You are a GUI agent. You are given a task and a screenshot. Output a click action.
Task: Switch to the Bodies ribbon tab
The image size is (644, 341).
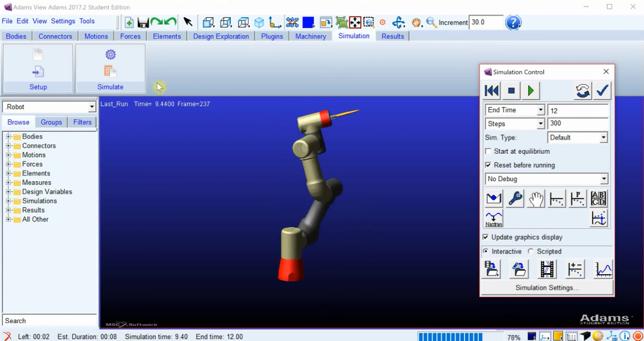coord(16,36)
